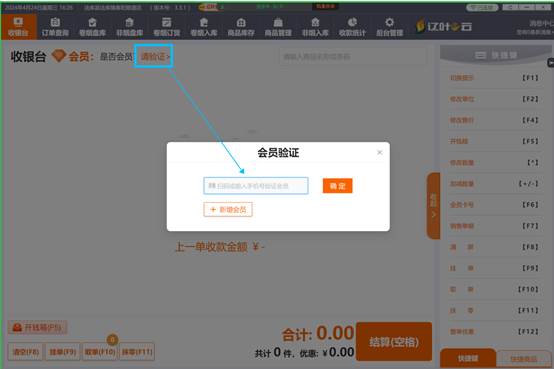Click the rounded button in the title bar
554x369 pixels.
pos(482,7)
